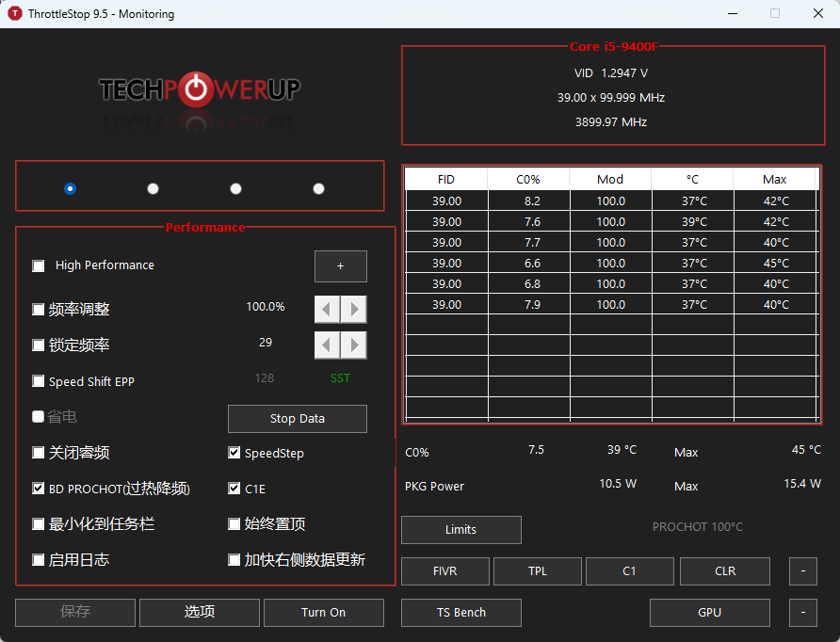Click the C0% column header
This screenshot has height=642, width=840.
(528, 180)
